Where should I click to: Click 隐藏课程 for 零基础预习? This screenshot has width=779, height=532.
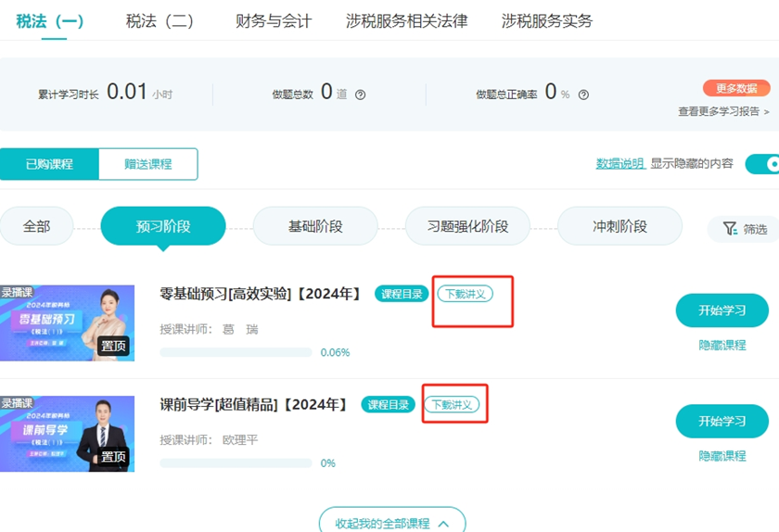tap(722, 345)
